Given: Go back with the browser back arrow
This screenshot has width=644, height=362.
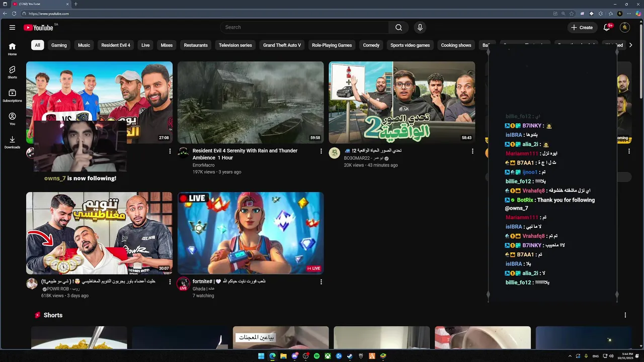Looking at the screenshot, I should 5,14.
